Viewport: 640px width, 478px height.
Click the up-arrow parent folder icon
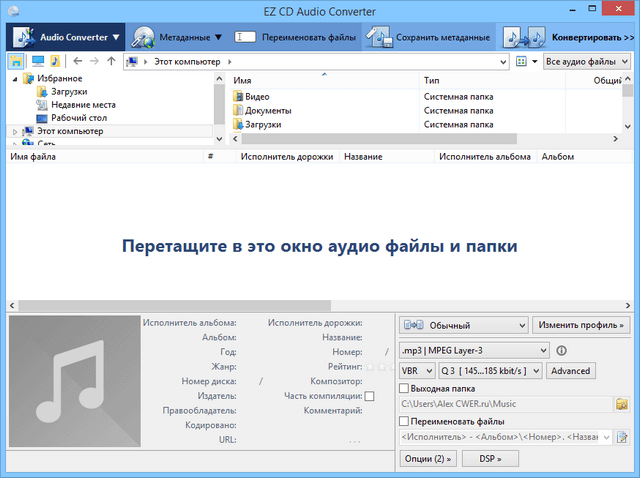[111, 62]
